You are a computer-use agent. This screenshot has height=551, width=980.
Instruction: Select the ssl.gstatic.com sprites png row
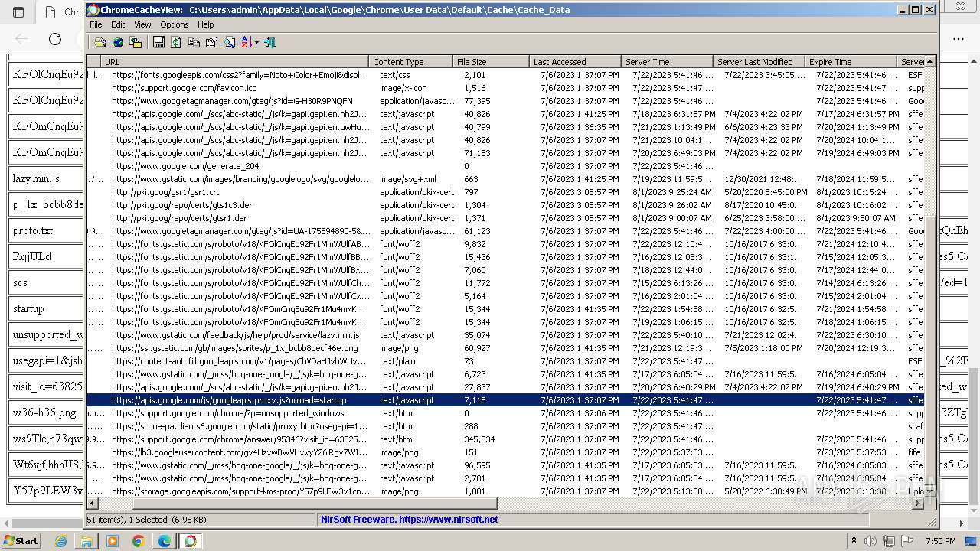[505, 348]
